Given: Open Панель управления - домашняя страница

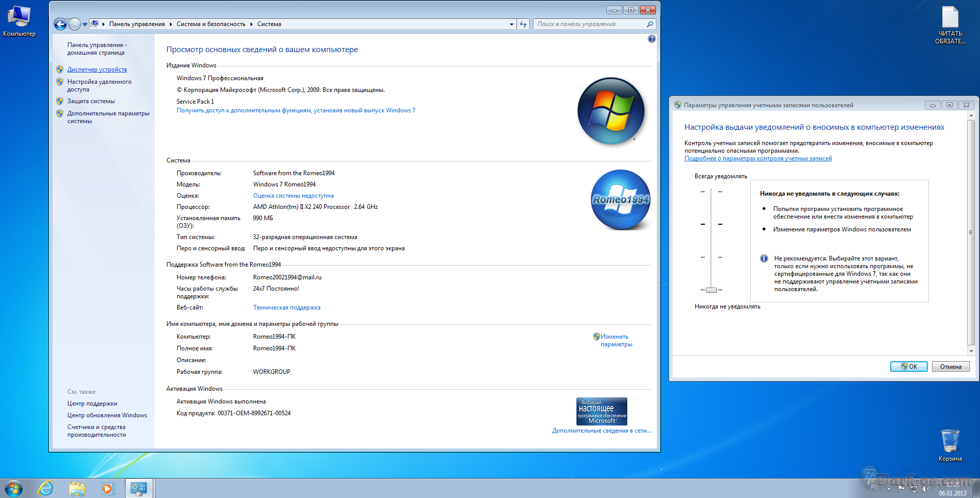Looking at the screenshot, I should pos(97,49).
